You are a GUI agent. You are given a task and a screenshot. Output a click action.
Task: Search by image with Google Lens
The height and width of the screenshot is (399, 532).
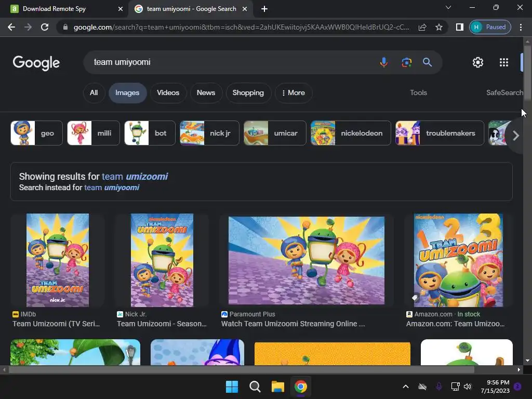click(x=406, y=62)
